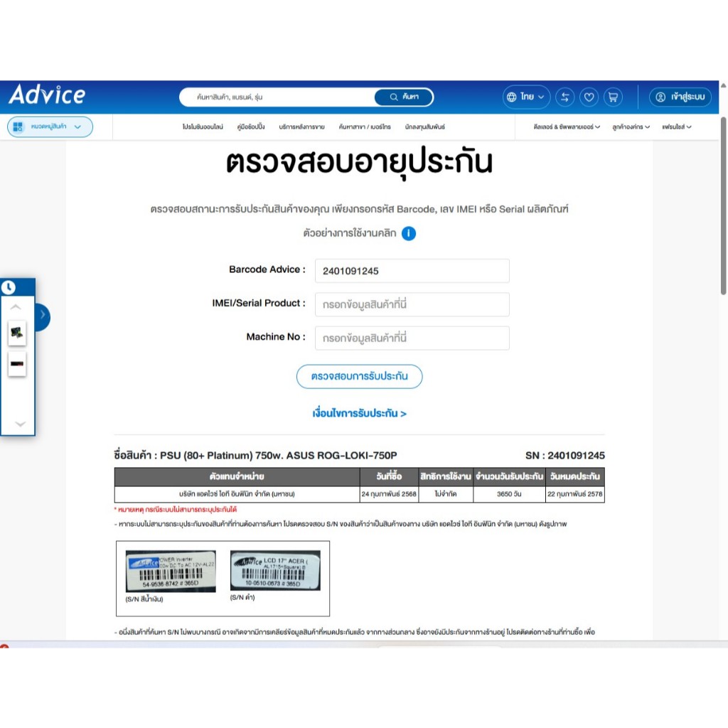Screen dimensions: 728x728
Task: Open the โปรโมชั่นออนไลน์ menu item
Action: [x=203, y=127]
